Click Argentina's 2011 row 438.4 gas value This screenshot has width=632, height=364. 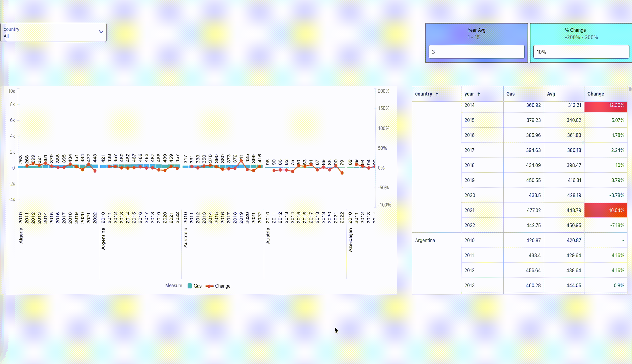pos(534,255)
